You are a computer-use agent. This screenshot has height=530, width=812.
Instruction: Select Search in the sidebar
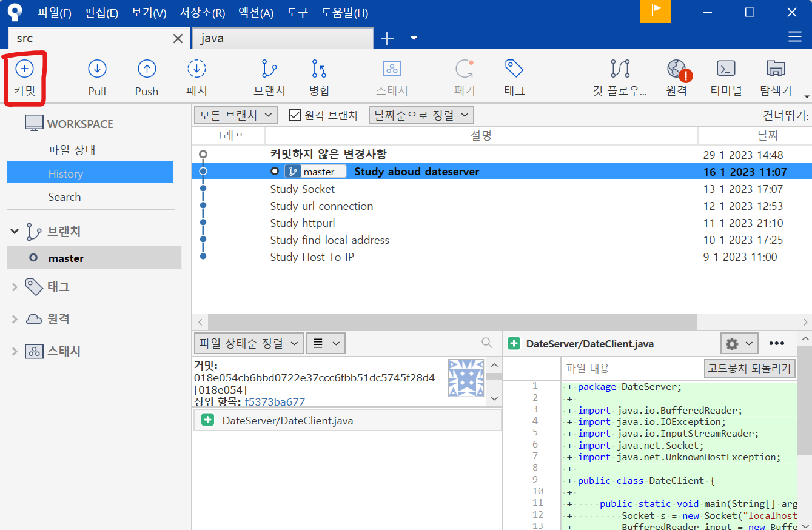(64, 197)
